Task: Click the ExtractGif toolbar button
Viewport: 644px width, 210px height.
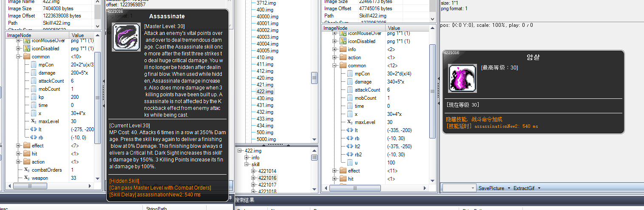Action: click(524, 188)
